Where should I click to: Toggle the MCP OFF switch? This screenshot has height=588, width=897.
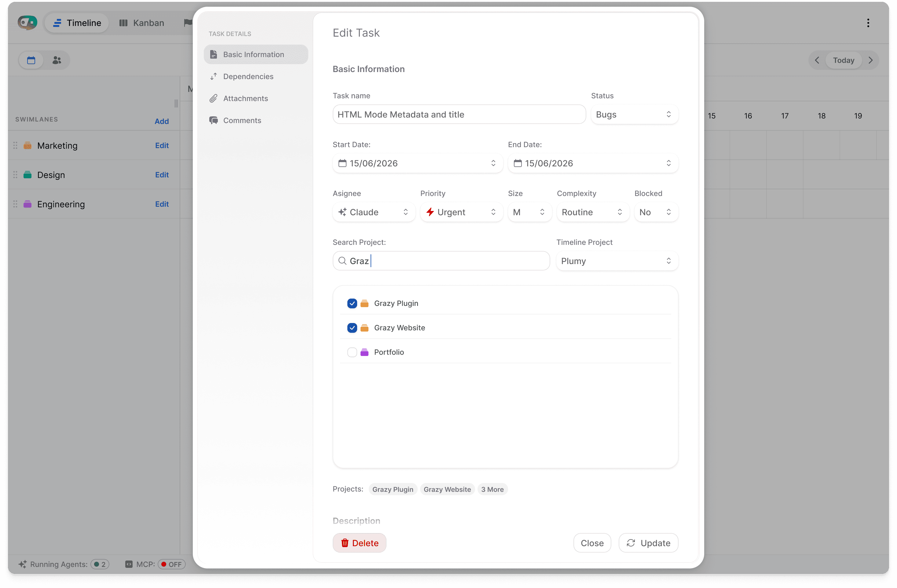pyautogui.click(x=171, y=564)
